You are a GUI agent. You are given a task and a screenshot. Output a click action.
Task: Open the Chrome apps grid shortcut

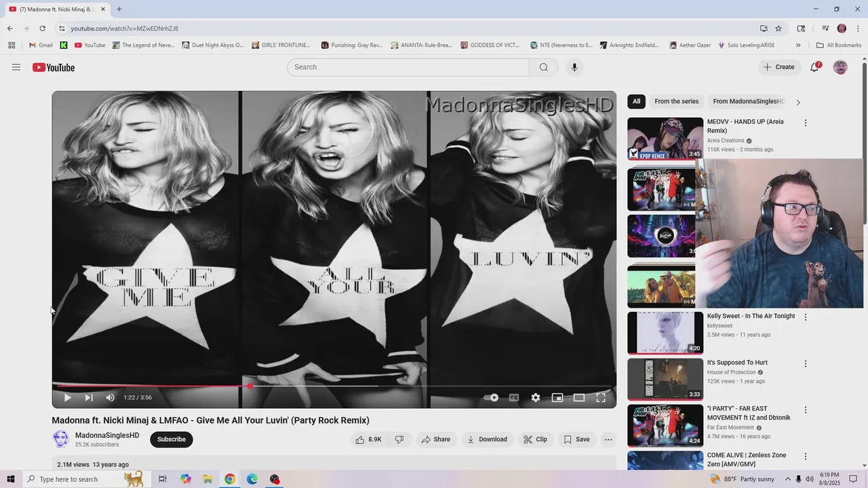[12, 45]
